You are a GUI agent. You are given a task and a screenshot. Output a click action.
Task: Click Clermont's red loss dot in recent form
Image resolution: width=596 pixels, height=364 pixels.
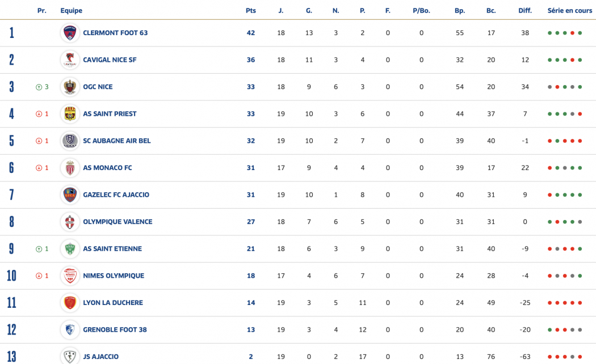point(573,33)
